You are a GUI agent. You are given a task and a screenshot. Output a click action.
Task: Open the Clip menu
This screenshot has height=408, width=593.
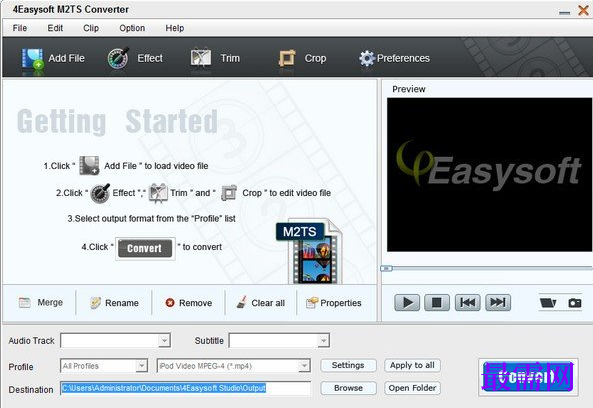[91, 28]
